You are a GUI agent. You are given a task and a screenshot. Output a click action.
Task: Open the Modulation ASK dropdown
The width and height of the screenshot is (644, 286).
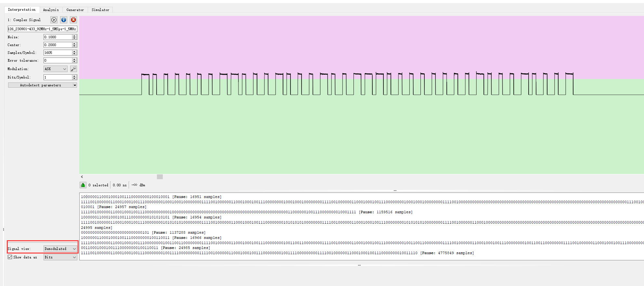[x=56, y=69]
